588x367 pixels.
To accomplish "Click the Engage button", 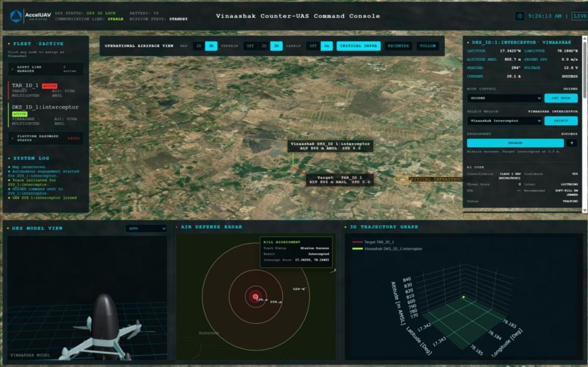I will (x=515, y=143).
